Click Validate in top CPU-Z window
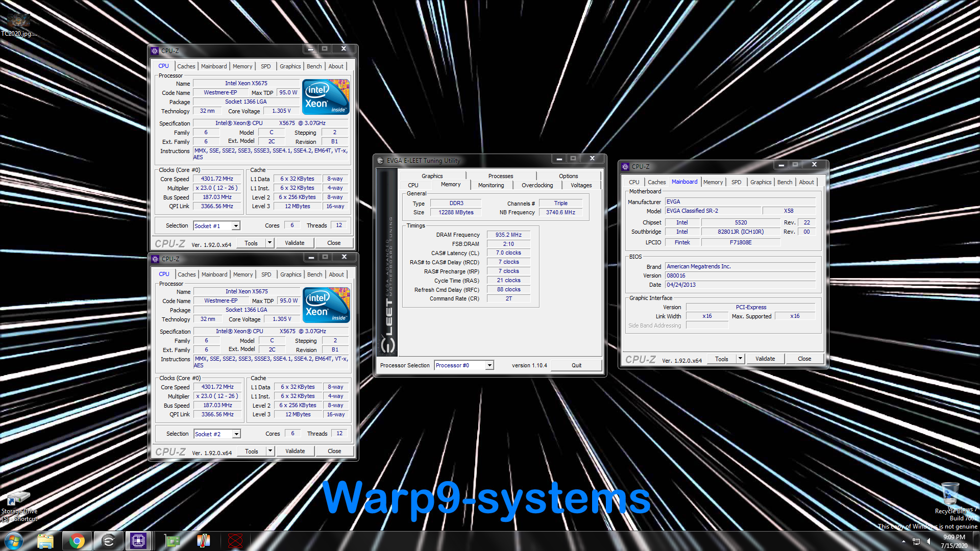980x551 pixels. click(295, 243)
